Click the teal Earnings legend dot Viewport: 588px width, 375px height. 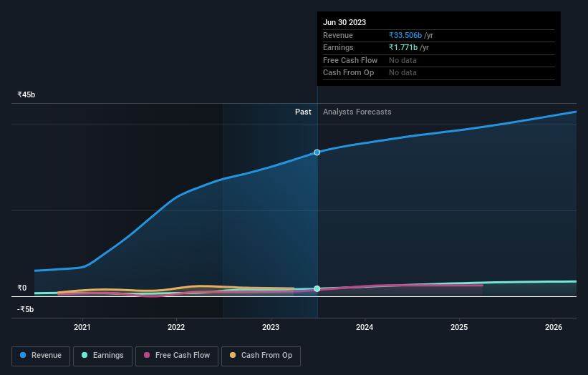[x=85, y=355]
